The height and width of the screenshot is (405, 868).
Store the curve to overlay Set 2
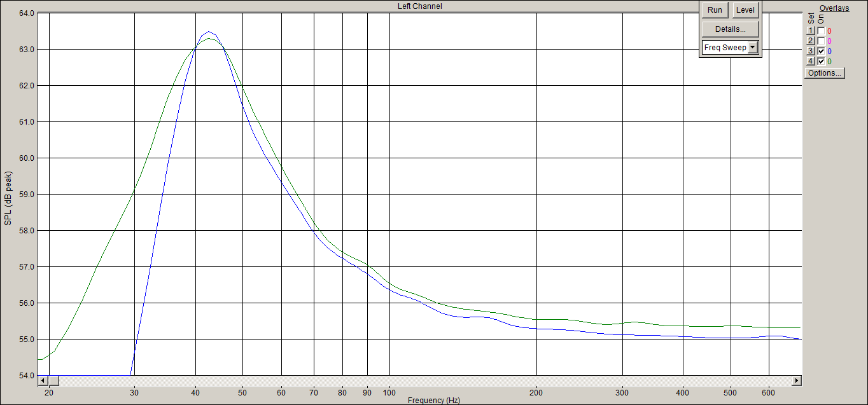(x=811, y=41)
